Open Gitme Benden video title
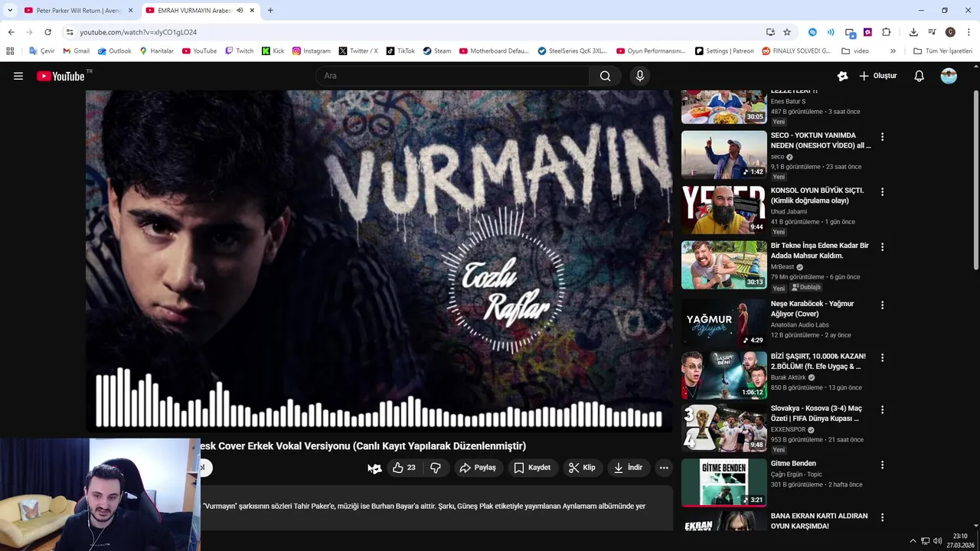Viewport: 980px width, 551px height. pos(793,464)
